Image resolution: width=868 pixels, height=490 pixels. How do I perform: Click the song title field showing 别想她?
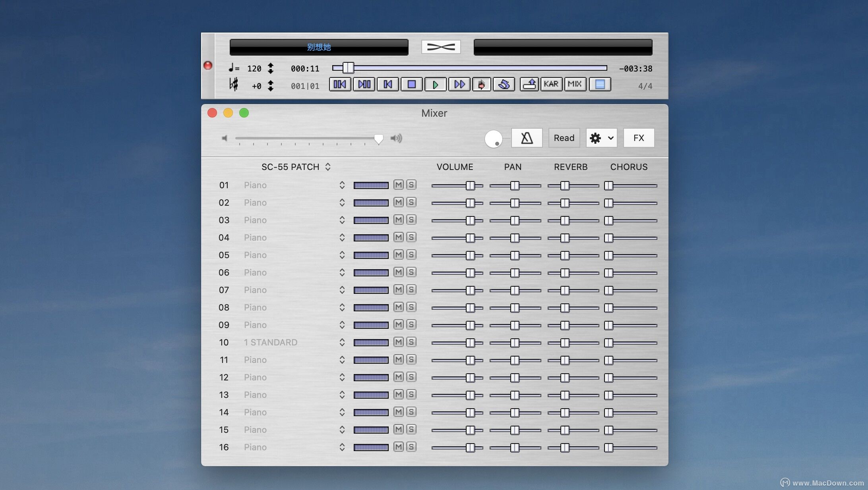pyautogui.click(x=318, y=47)
